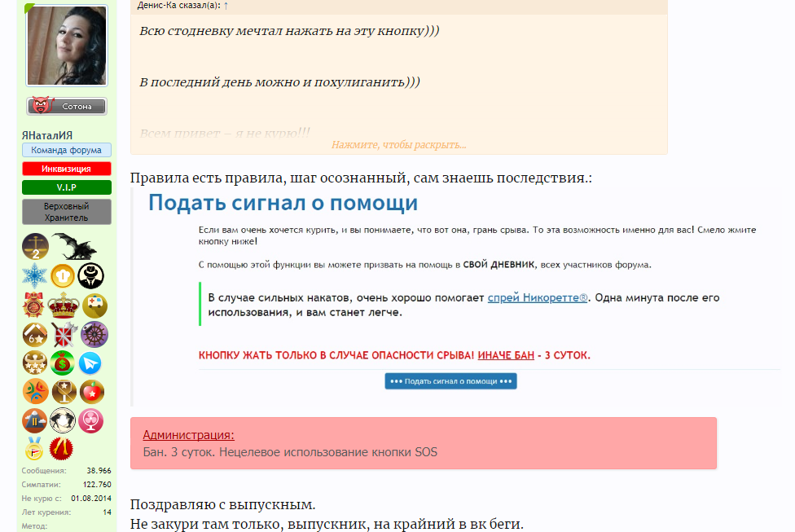Click the Метод: label
The image size is (795, 532).
coord(34,526)
